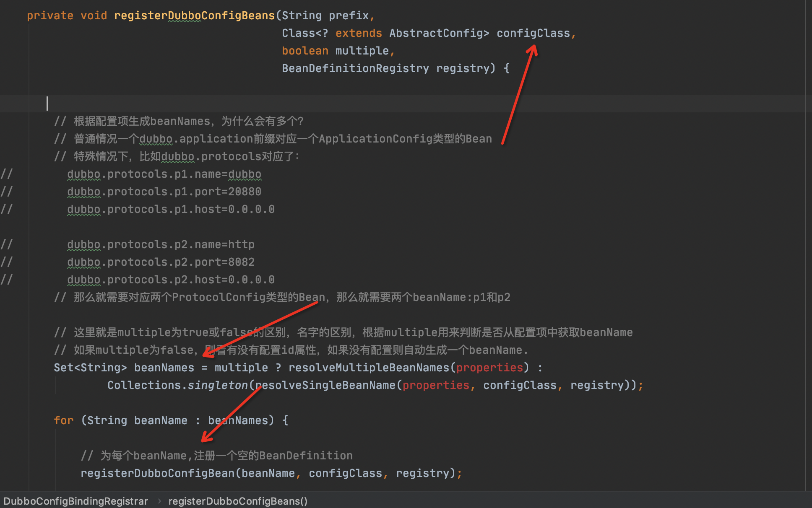The image size is (812, 508).
Task: Click dubbo.protocols.p1.name=dubbo line
Action: click(x=164, y=174)
